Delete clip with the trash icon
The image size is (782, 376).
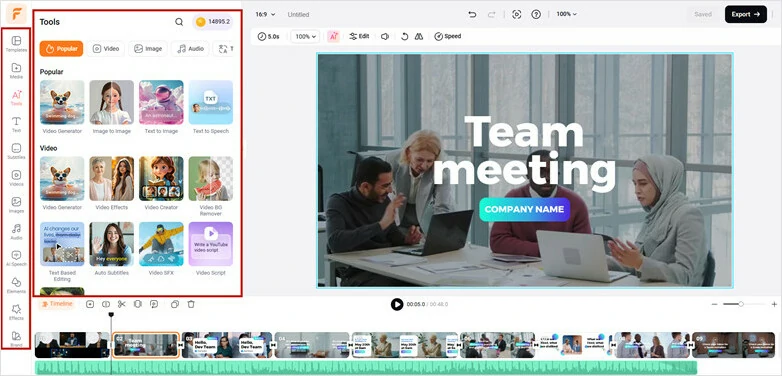coord(191,304)
